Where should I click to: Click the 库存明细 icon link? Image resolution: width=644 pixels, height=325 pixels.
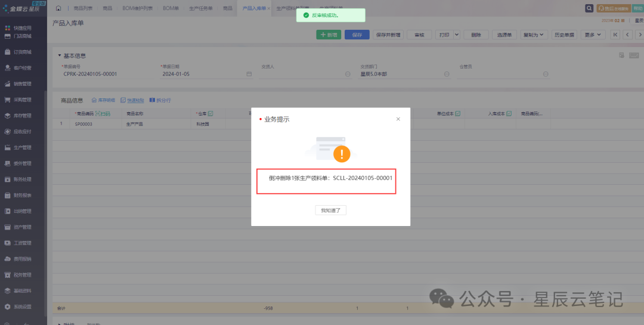coord(103,100)
